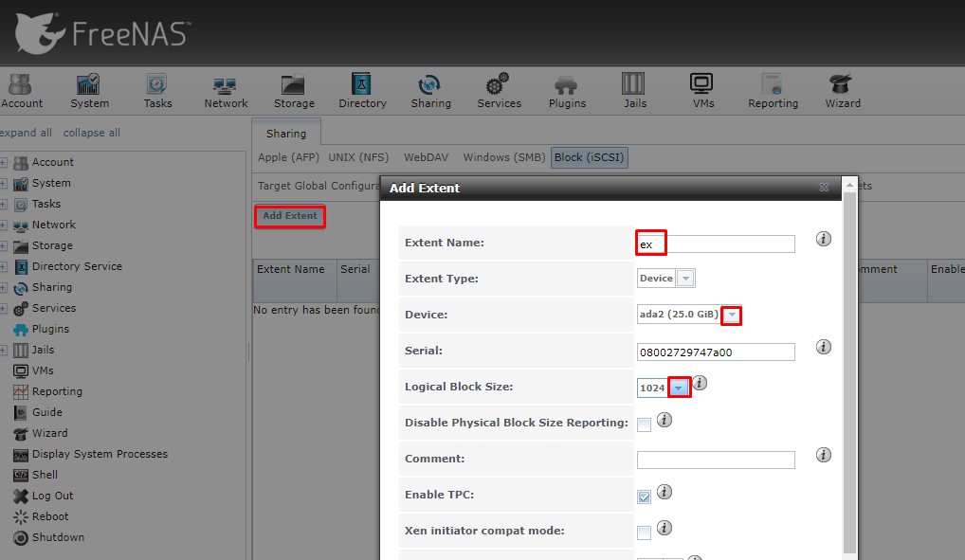Open the Extent Type dropdown
Image resolution: width=965 pixels, height=560 pixels.
click(x=685, y=279)
